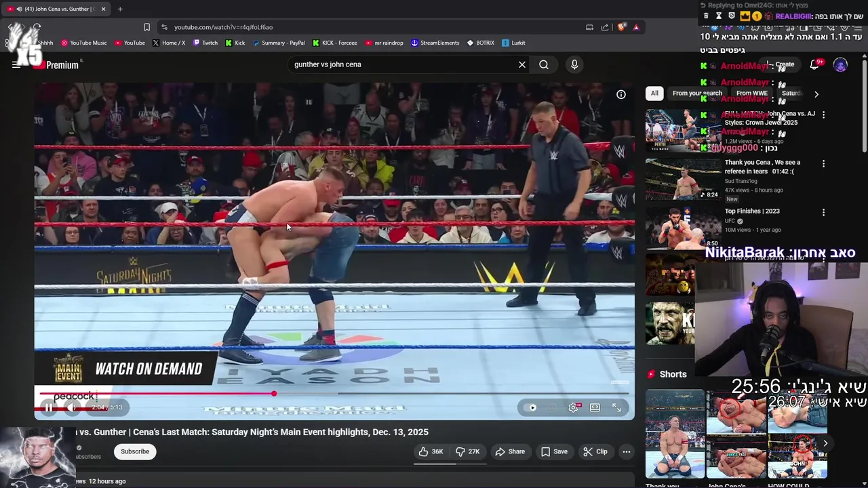The image size is (868, 488).
Task: Mute the video volume
Action: [73, 407]
